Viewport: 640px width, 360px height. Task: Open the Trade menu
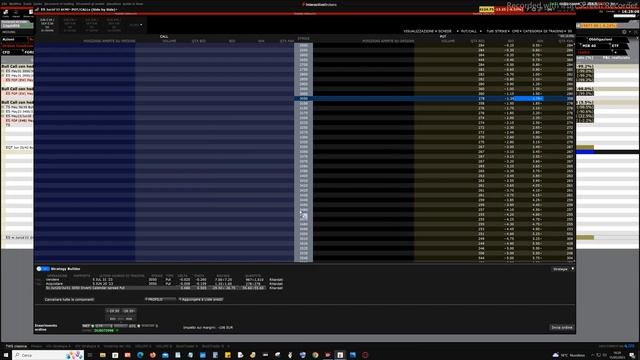click(27, 4)
